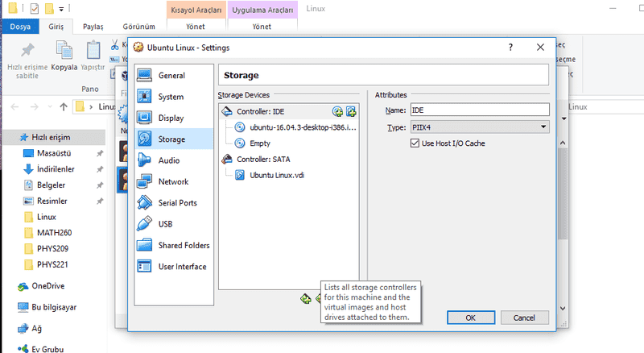
Task: Switch to the Display settings page
Action: coord(171,118)
